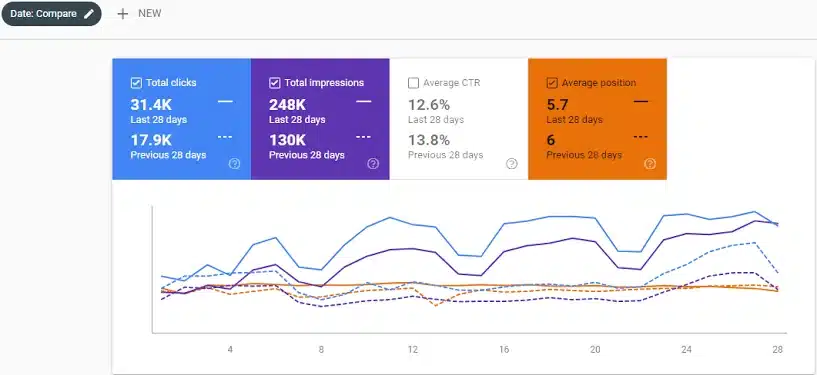The width and height of the screenshot is (817, 375).
Task: Open the Date: Compare filter chip
Action: (x=51, y=14)
